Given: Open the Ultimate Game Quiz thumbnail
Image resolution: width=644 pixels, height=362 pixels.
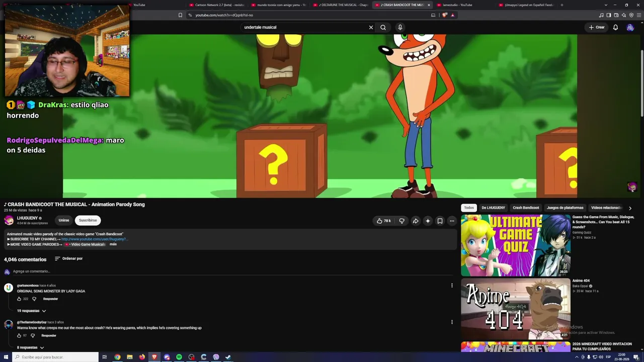Looking at the screenshot, I should coord(516,245).
